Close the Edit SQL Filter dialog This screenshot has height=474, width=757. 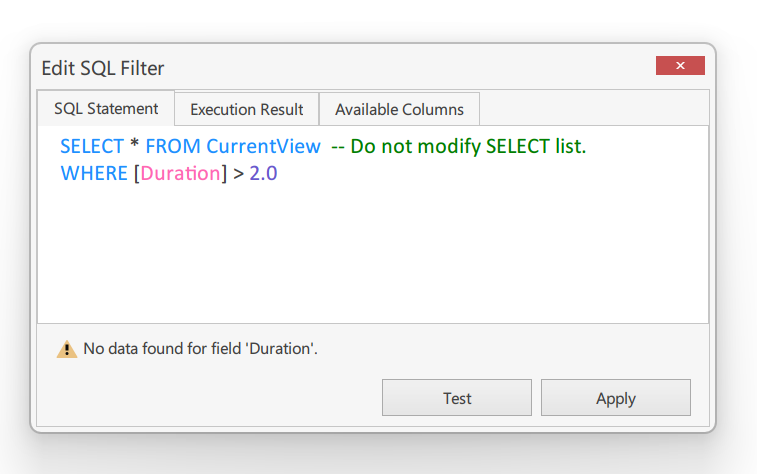(x=680, y=66)
